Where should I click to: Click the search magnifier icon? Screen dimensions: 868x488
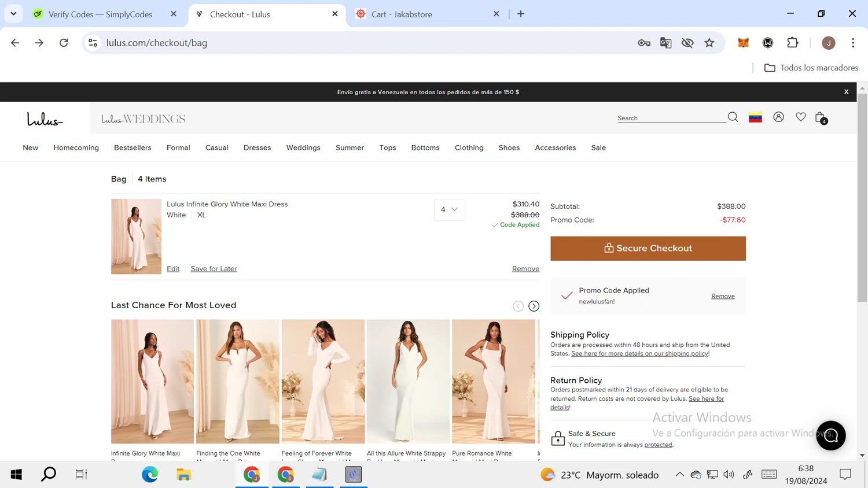point(733,117)
